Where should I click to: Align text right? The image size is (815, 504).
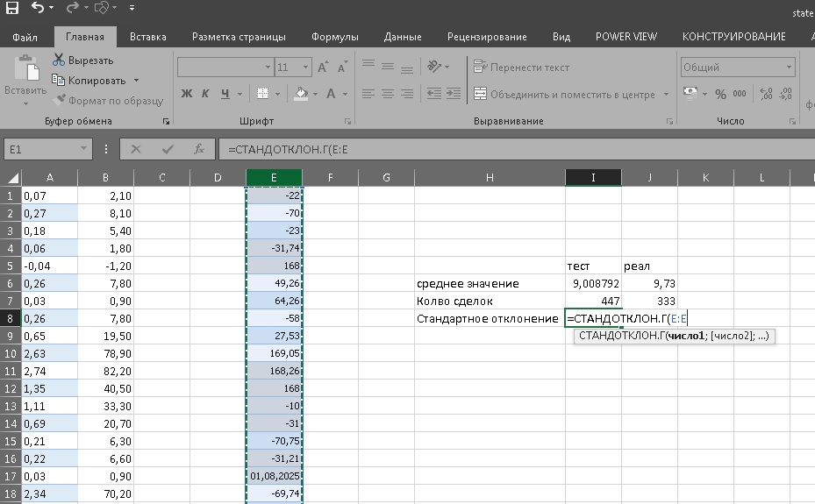point(407,94)
